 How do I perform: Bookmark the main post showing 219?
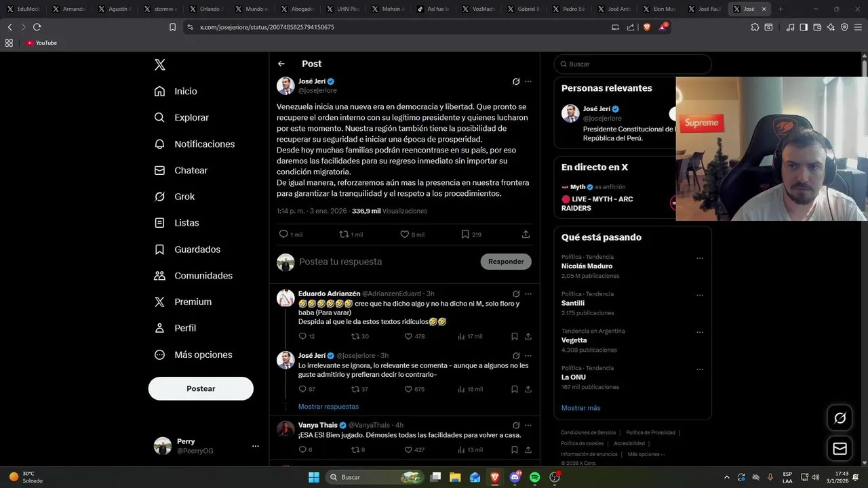[x=465, y=234]
